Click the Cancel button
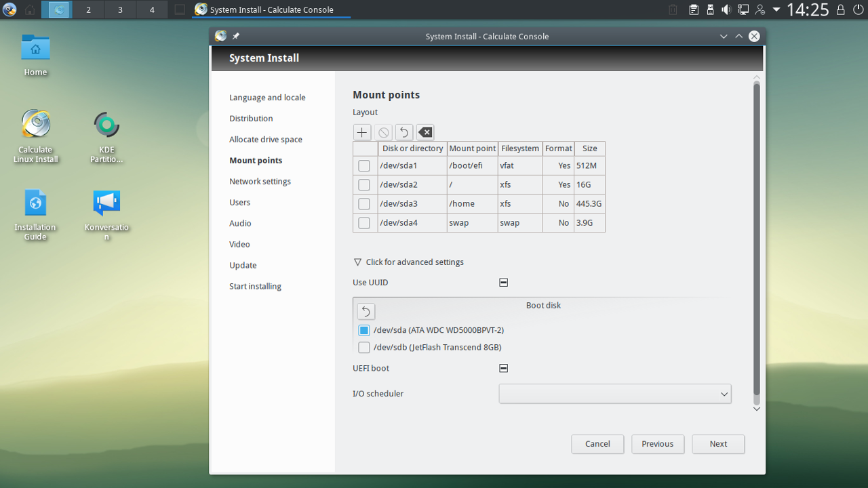This screenshot has width=868, height=488. 597,444
